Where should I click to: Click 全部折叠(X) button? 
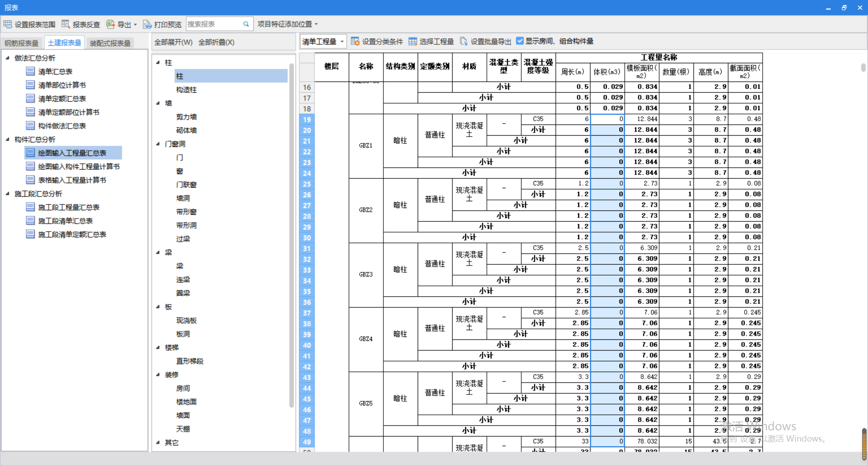click(217, 42)
